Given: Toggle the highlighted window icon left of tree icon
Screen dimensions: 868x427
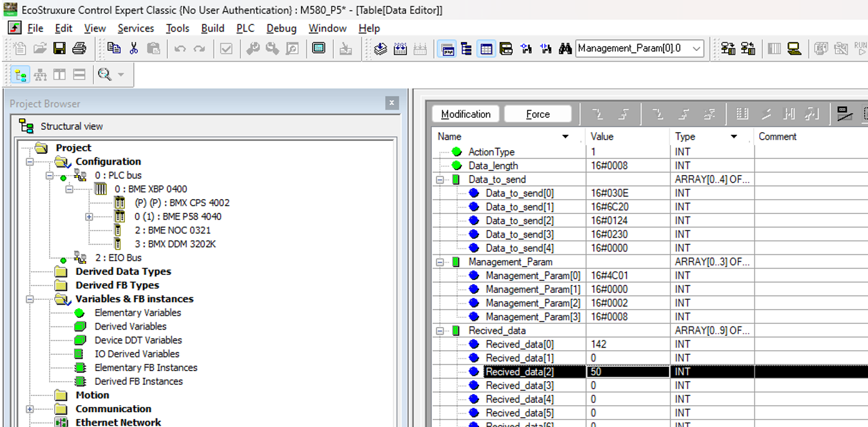Looking at the screenshot, I should pos(447,48).
